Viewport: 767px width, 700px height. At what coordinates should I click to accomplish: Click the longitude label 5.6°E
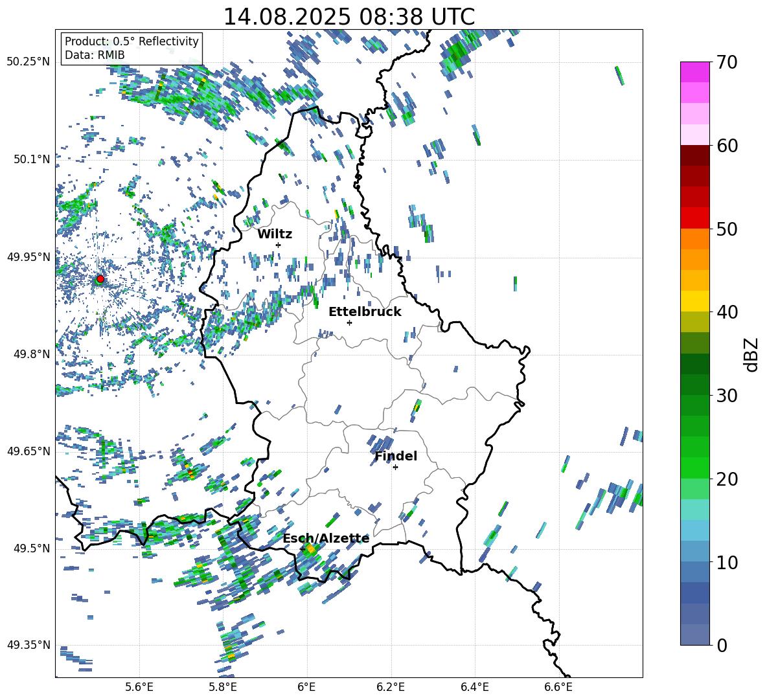point(139,687)
